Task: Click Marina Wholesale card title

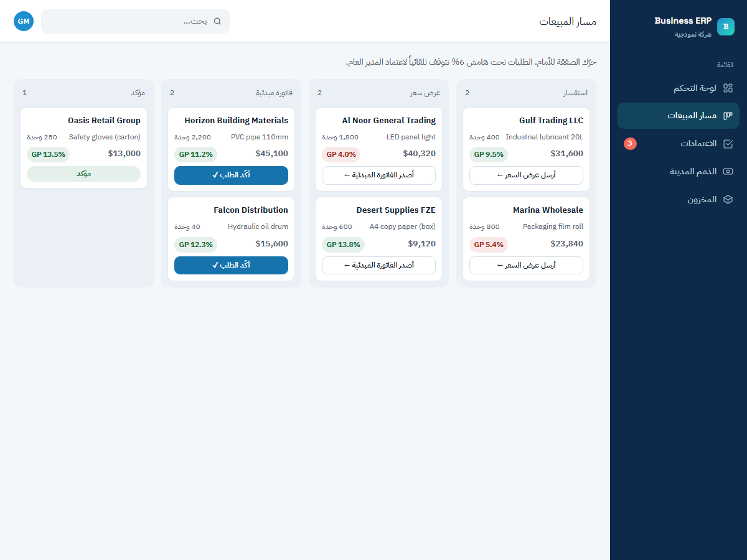Action: (548, 210)
